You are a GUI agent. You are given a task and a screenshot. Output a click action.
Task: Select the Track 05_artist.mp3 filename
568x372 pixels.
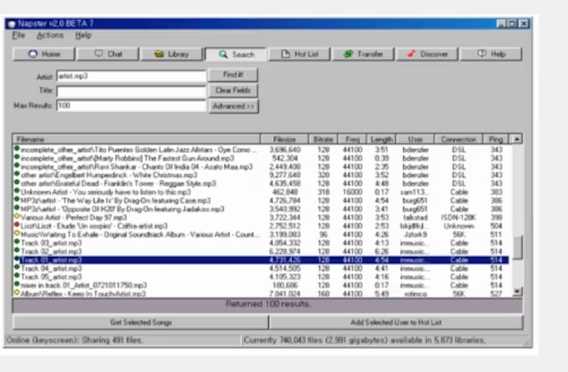click(51, 277)
